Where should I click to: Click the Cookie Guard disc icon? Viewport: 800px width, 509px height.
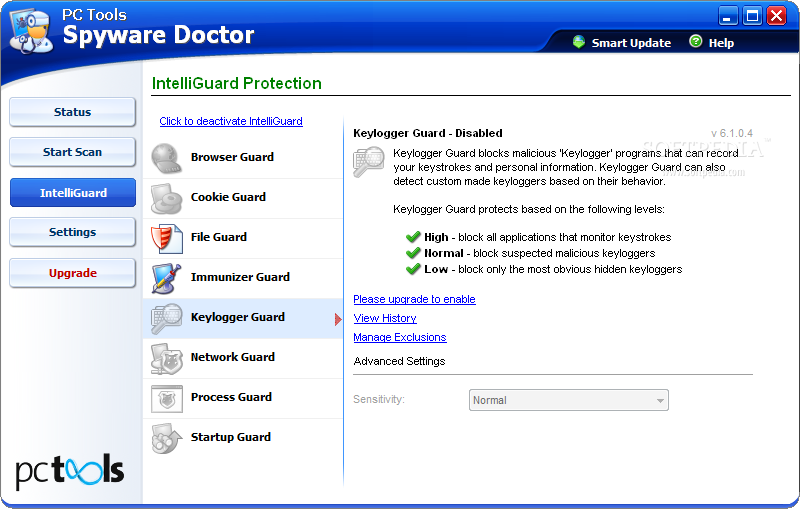point(166,198)
